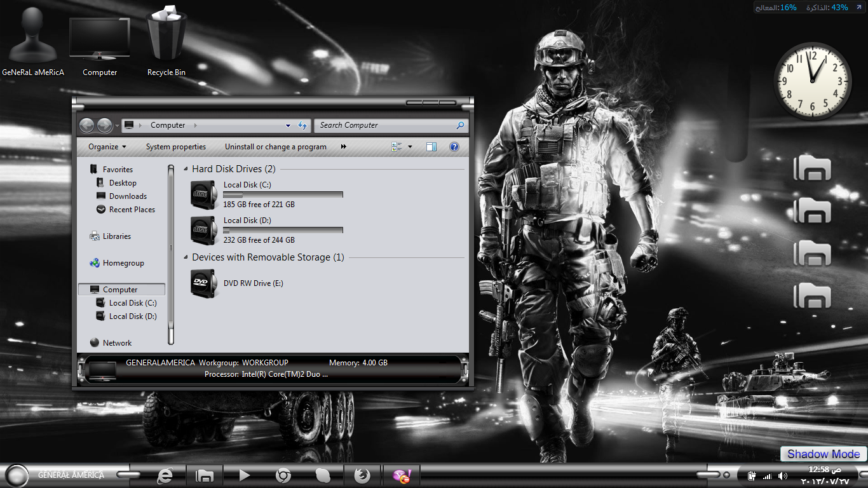
Task: Collapse the Hard Disk Drives group
Action: [x=186, y=169]
